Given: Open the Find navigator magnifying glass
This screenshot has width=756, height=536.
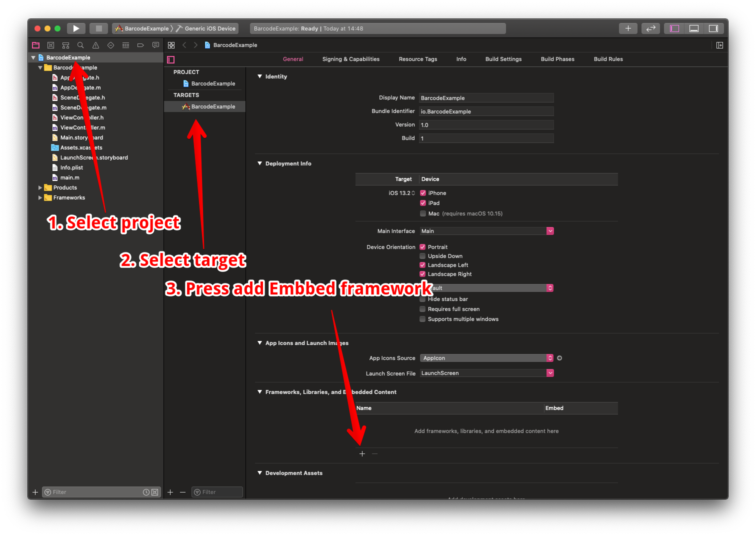Looking at the screenshot, I should pyautogui.click(x=80, y=45).
